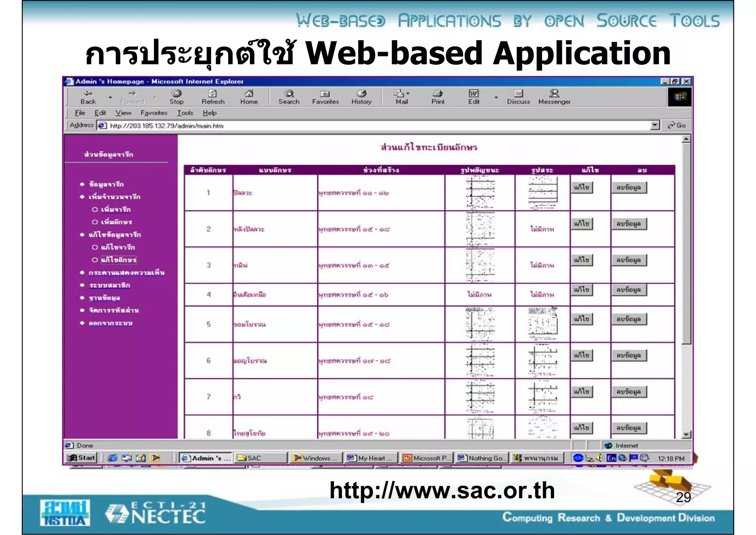Image resolution: width=756 pixels, height=535 pixels.
Task: Click the ลบข้อมูล button in row 3
Action: pyautogui.click(x=629, y=260)
